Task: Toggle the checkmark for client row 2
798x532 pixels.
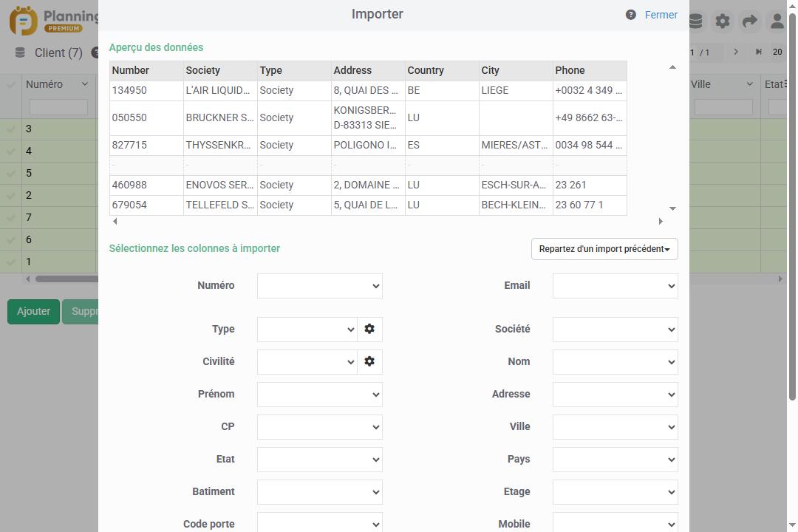Action: click(x=10, y=196)
